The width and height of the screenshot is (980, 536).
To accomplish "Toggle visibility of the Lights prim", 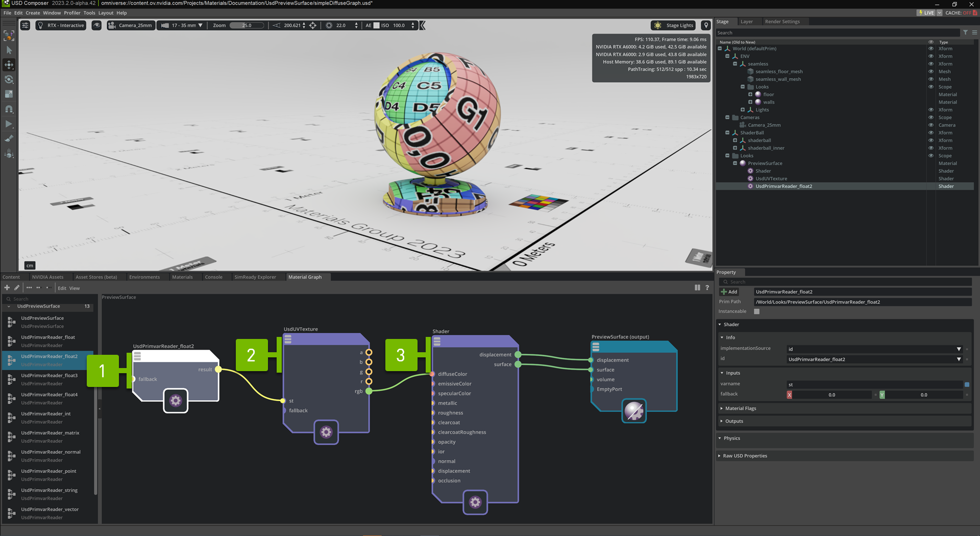I will [x=930, y=110].
